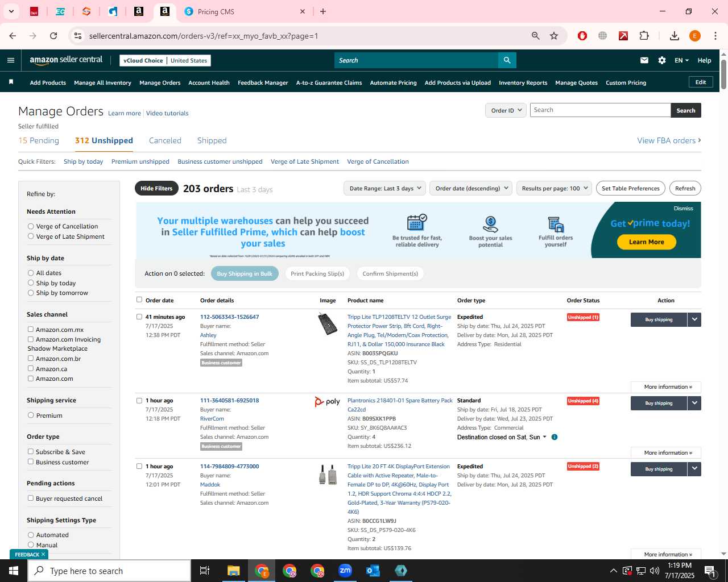The image size is (728, 582).
Task: Open the EN language dropdown
Action: click(681, 60)
